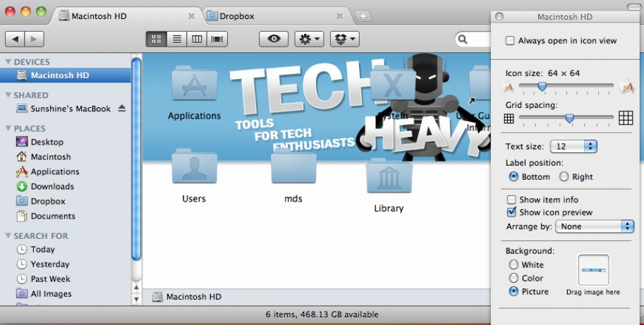This screenshot has height=325, width=644.
Task: Switch to icon view mode
Action: click(x=156, y=39)
